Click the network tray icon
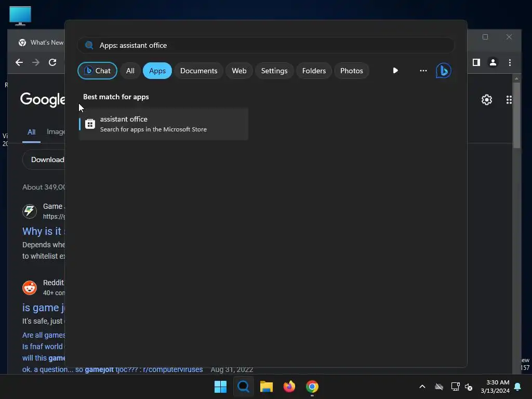532x399 pixels. point(455,387)
